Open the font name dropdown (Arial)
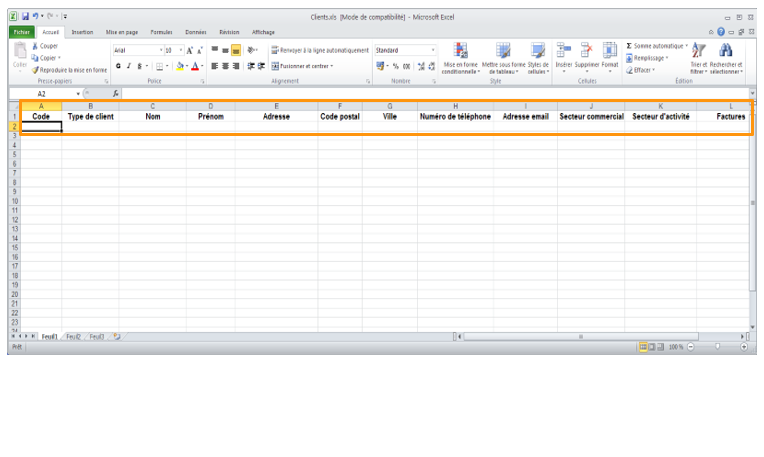 pyautogui.click(x=135, y=50)
